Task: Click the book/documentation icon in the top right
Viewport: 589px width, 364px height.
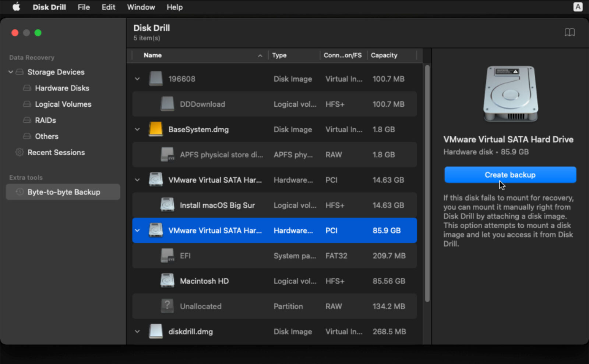Action: (570, 32)
